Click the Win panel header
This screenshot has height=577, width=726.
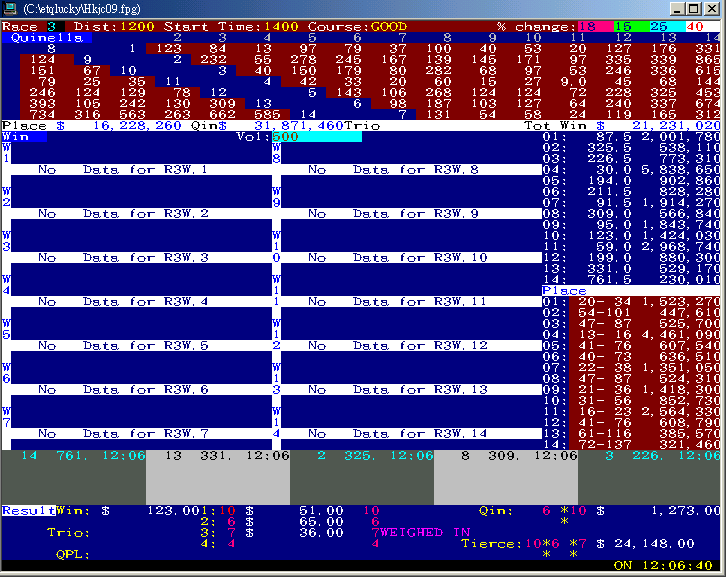pos(16,136)
